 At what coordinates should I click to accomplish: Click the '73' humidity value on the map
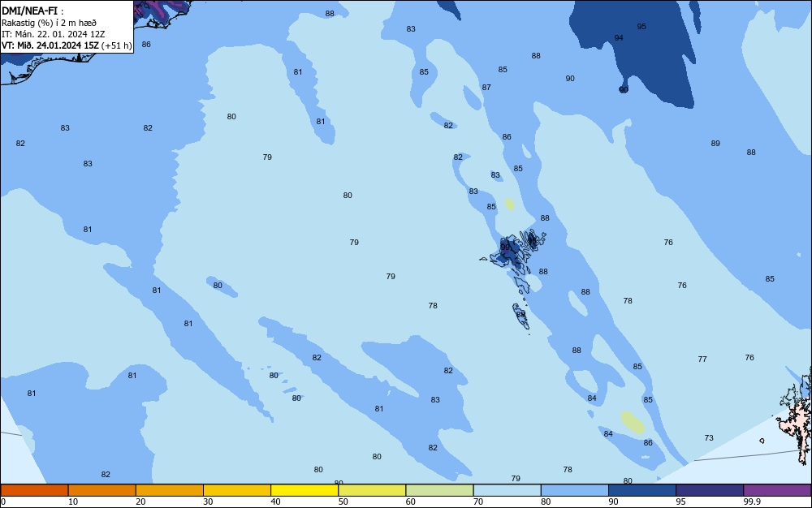[x=709, y=437]
